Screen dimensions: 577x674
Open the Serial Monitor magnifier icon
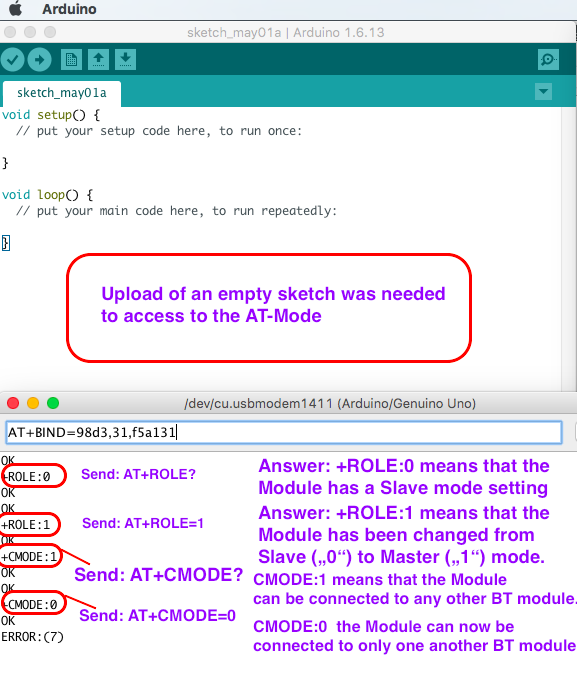click(548, 59)
